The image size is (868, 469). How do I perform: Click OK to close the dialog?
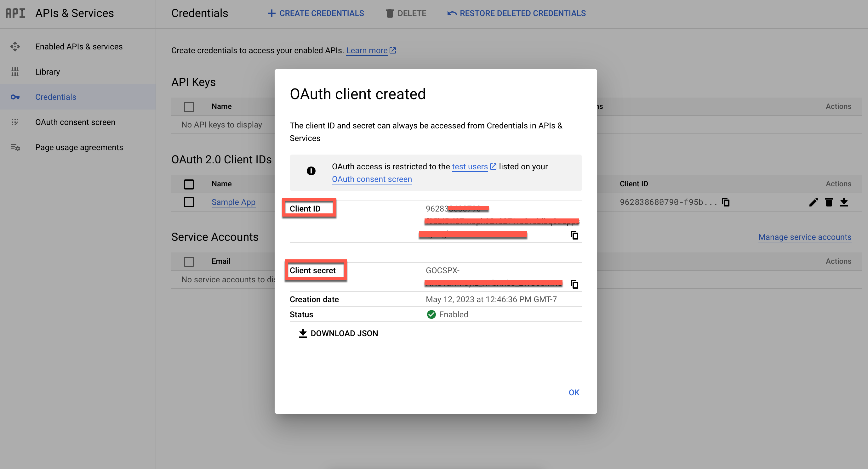[574, 393]
